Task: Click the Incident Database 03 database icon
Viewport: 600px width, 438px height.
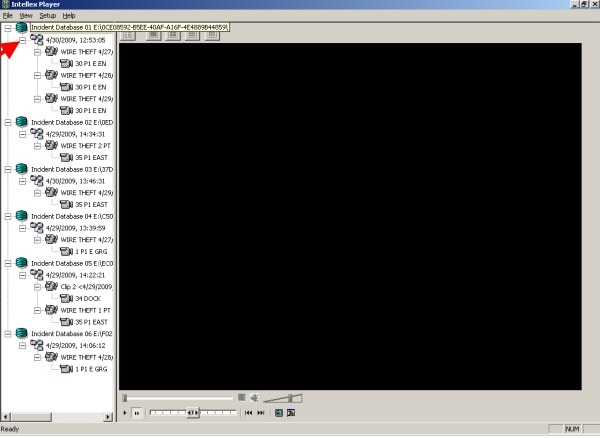Action: [x=21, y=169]
